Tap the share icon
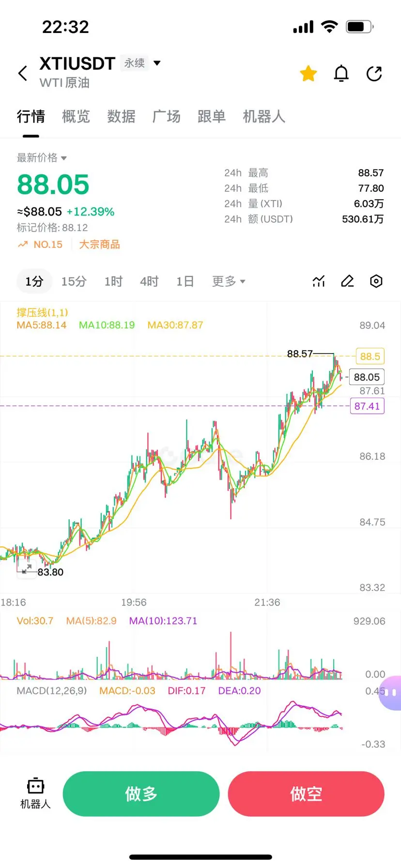The height and width of the screenshot is (868, 401). [x=374, y=74]
